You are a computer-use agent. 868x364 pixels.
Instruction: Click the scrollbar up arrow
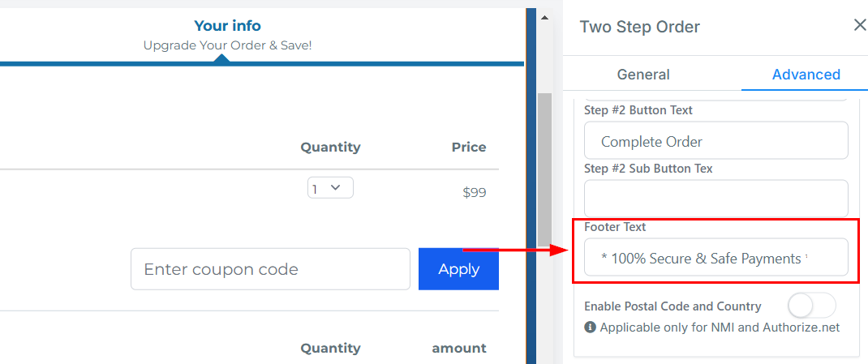coord(544,18)
